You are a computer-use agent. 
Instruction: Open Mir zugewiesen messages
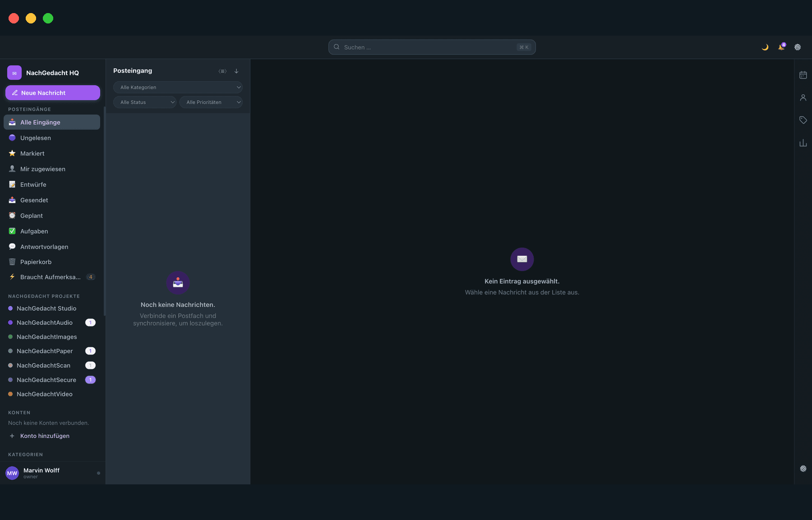(x=52, y=169)
